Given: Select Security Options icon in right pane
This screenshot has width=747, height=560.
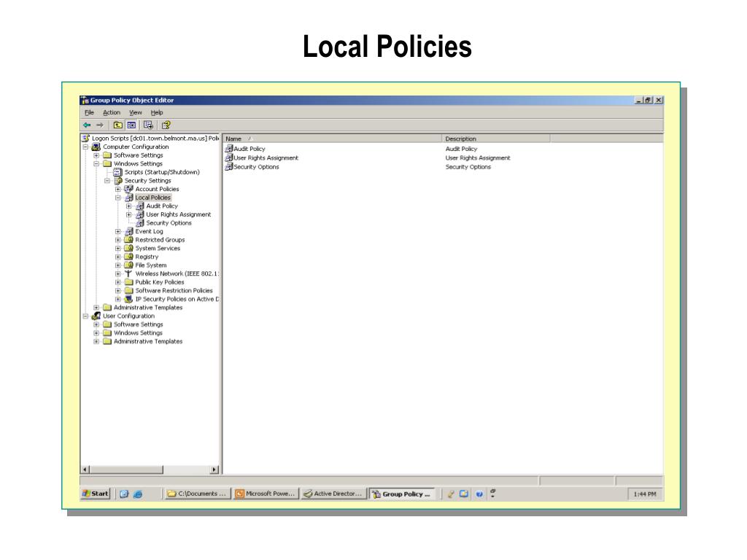Looking at the screenshot, I should pyautogui.click(x=228, y=167).
